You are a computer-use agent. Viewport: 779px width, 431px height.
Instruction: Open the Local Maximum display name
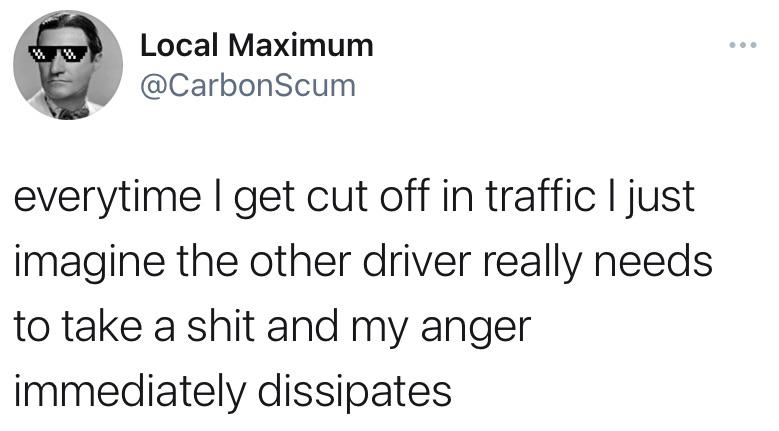[256, 45]
